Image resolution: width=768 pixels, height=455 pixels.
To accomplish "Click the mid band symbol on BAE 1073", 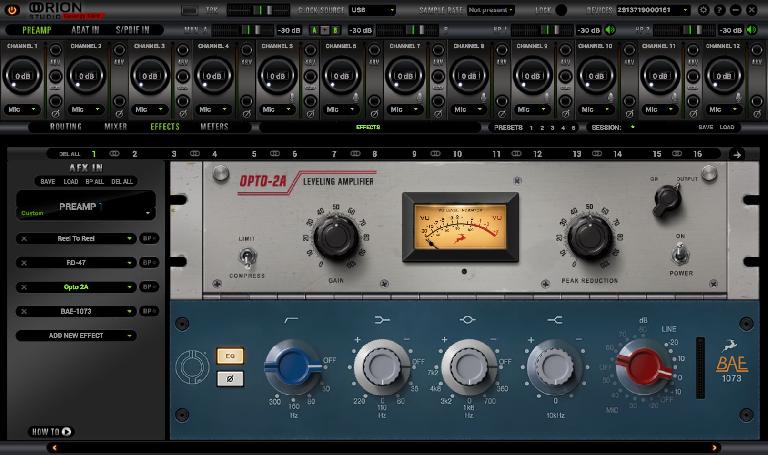I will [467, 320].
